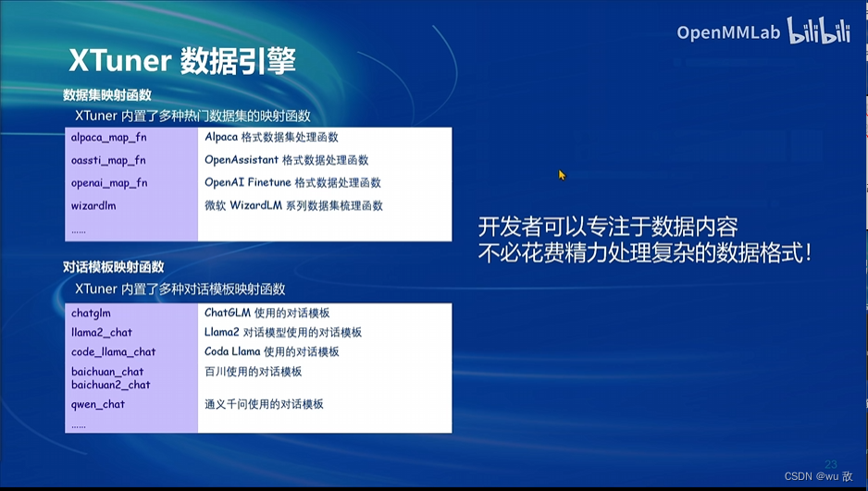Click the OpenMMLab logo text
Viewport: 868px width, 491px height.
click(x=728, y=32)
